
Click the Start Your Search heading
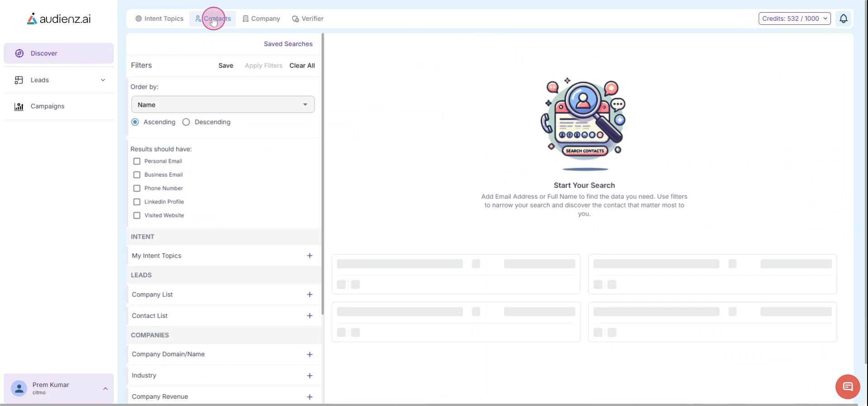click(x=585, y=185)
